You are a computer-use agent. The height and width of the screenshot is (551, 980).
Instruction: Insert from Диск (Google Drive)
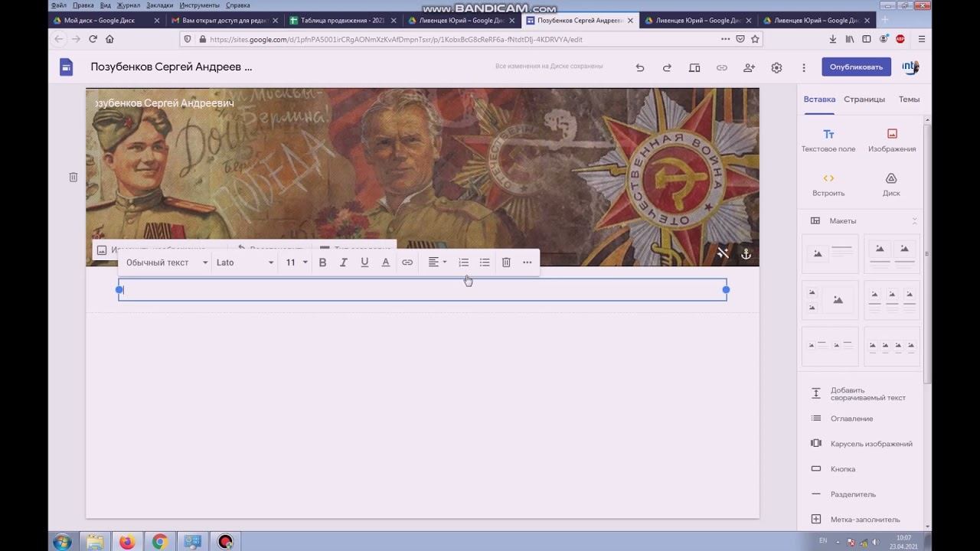891,185
